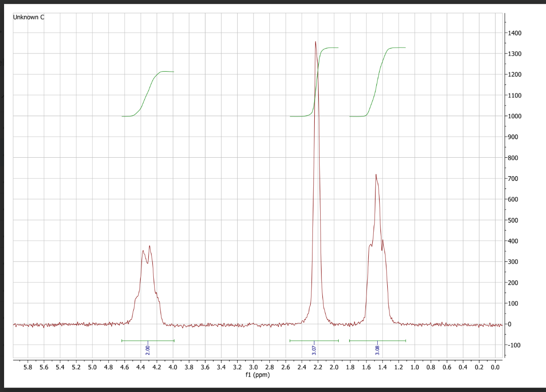This screenshot has width=546, height=392.
Task: Select the integral bracket spanning 1.8 to 1.1 ppm
Action: tap(378, 340)
